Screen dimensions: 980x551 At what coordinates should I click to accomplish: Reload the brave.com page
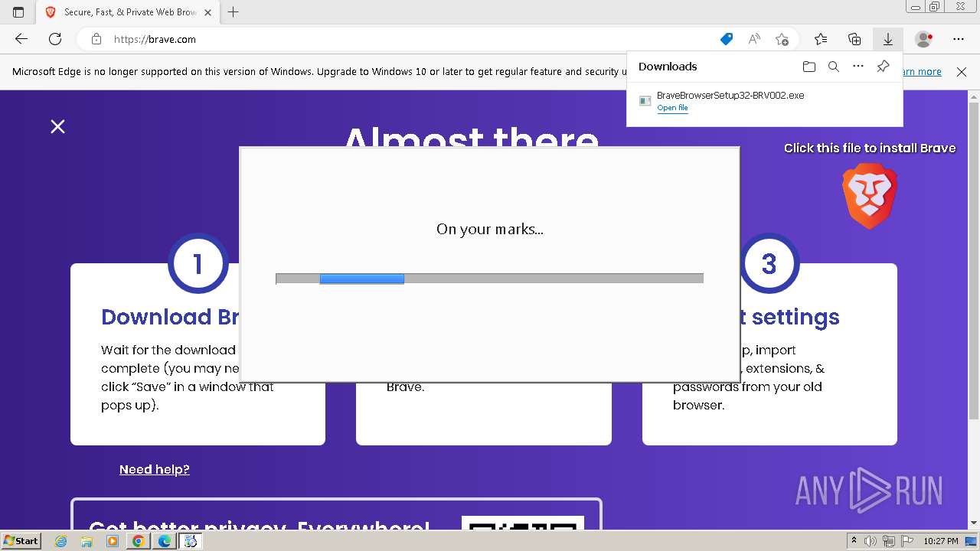[x=55, y=39]
